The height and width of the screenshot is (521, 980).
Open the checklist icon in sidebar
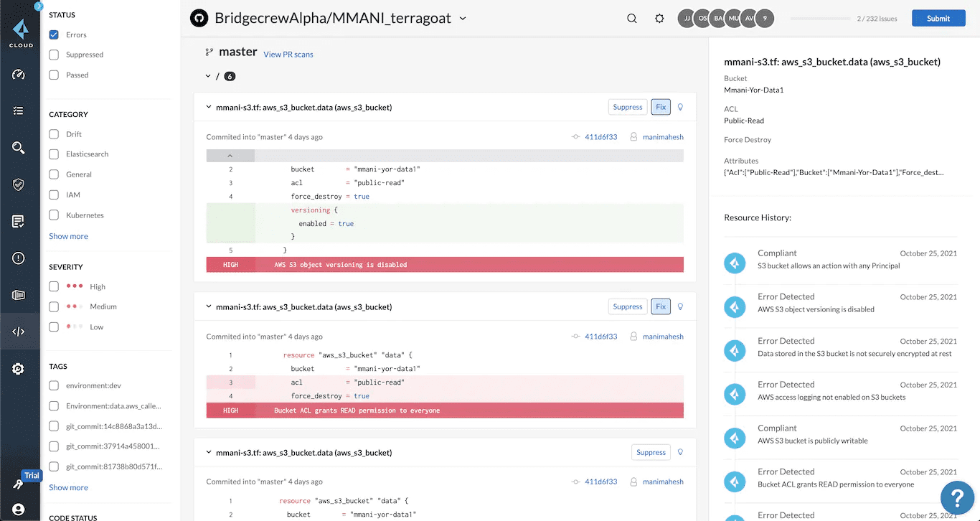19,111
